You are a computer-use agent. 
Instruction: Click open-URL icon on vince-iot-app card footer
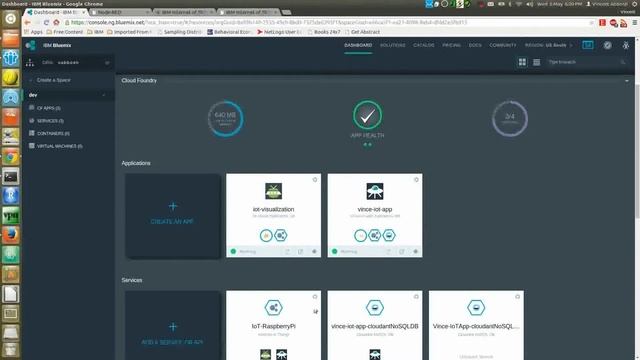click(x=402, y=251)
